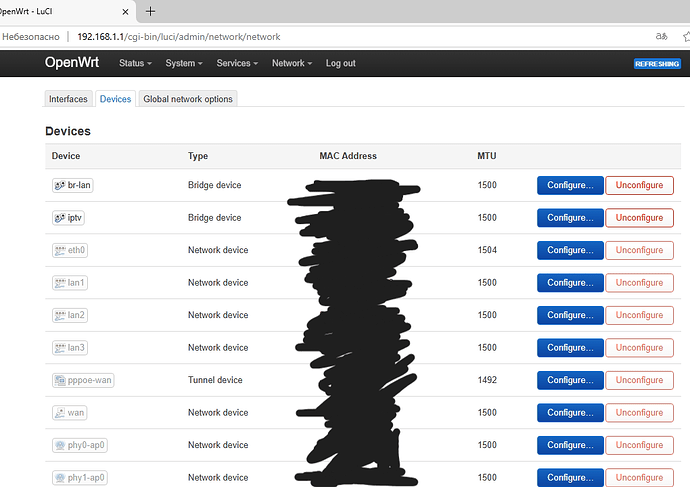Select the Devices tab

coord(115,99)
